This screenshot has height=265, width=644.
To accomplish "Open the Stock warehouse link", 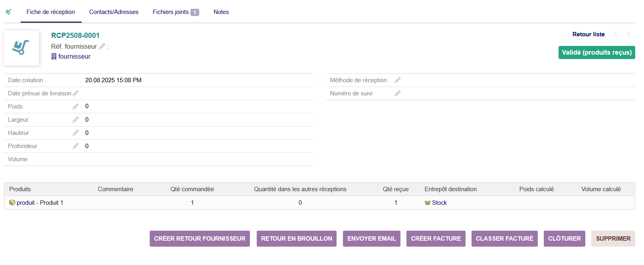I will tap(439, 203).
